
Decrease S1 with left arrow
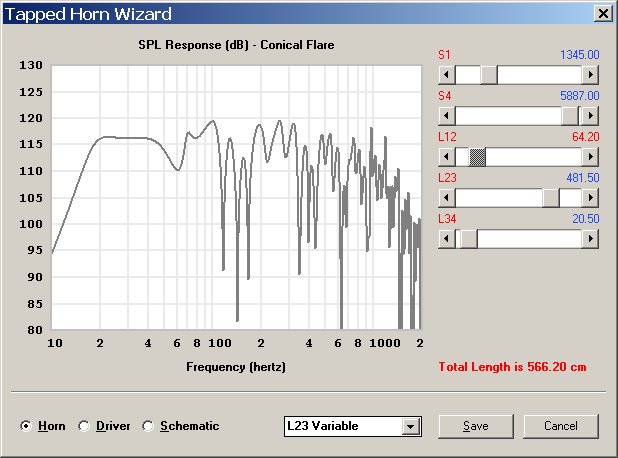point(447,75)
